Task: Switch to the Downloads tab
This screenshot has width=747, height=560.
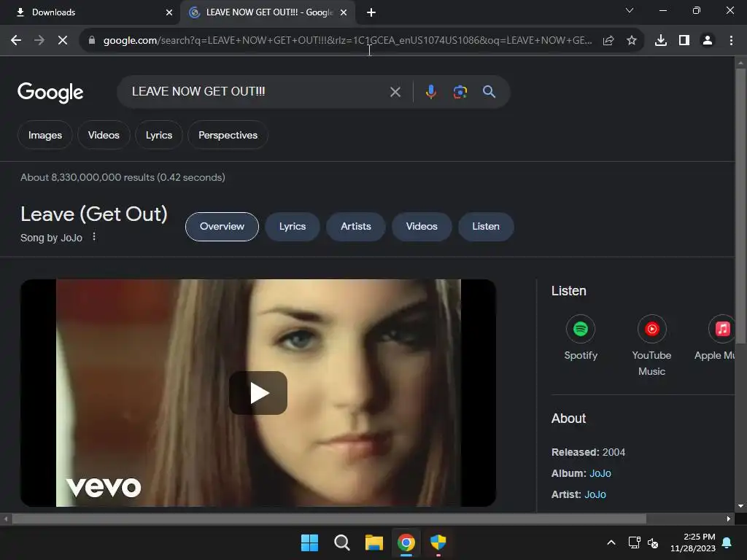Action: (x=90, y=12)
